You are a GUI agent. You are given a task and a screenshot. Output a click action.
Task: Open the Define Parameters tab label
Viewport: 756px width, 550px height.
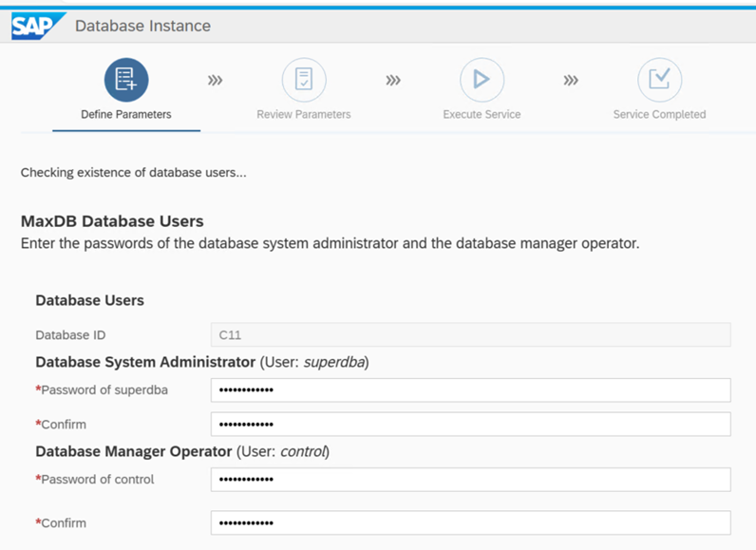(126, 115)
